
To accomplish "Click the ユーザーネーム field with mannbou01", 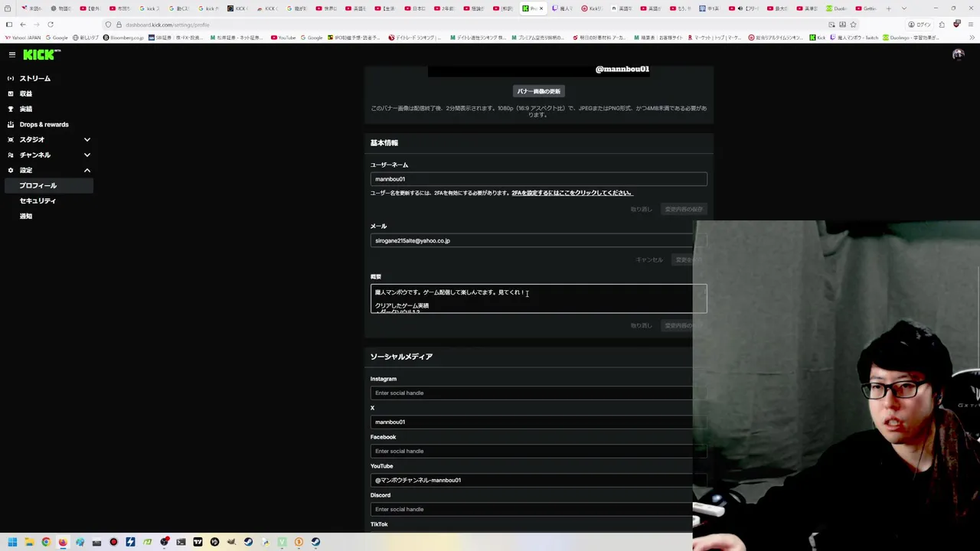I will point(538,179).
